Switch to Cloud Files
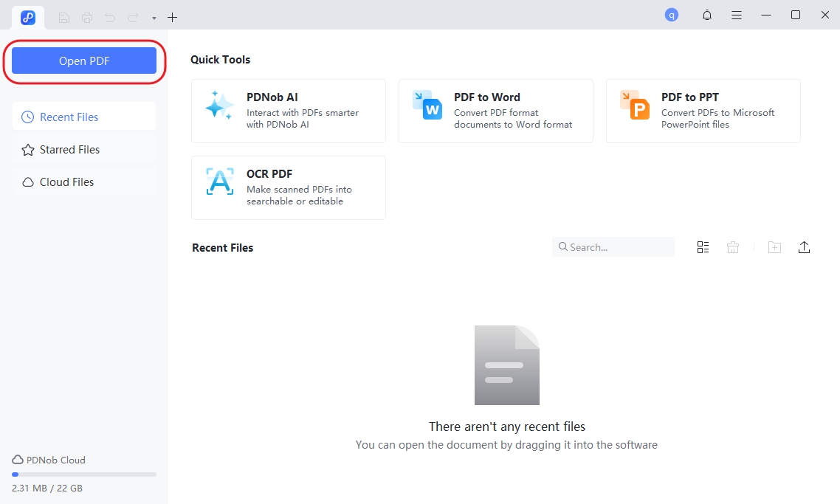This screenshot has width=840, height=504. coord(66,182)
